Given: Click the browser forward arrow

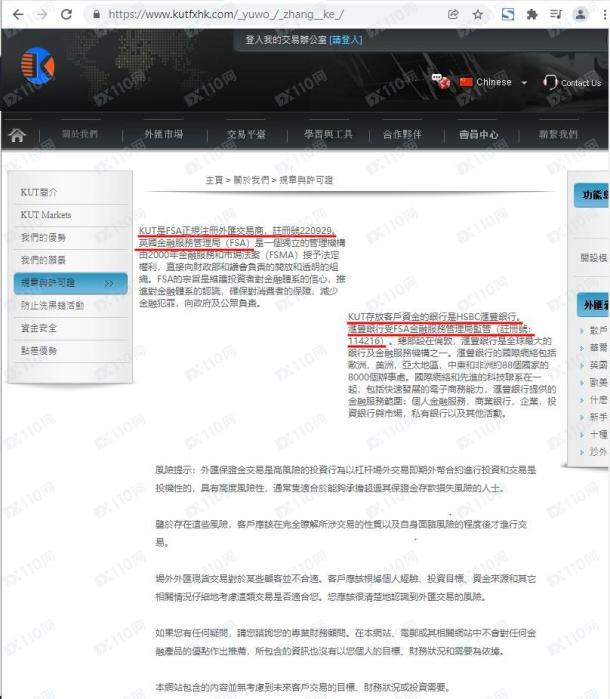Looking at the screenshot, I should pyautogui.click(x=41, y=14).
